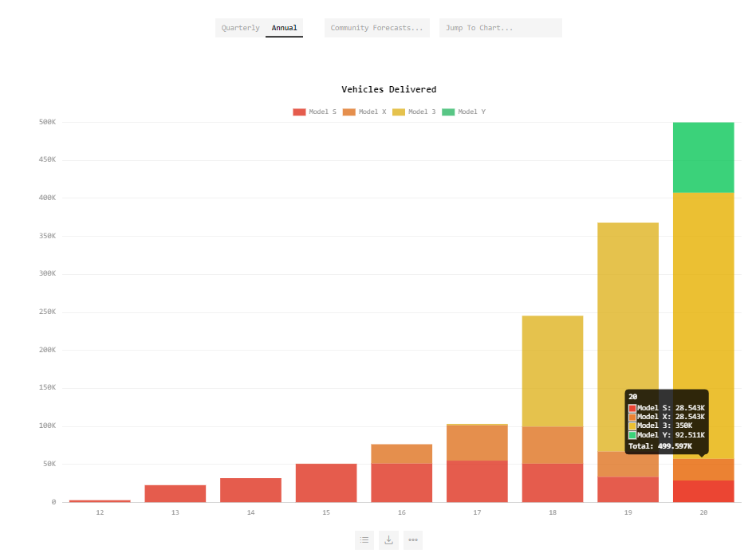756x557 pixels.
Task: Click the red Model S segment for 19
Action: click(x=628, y=489)
